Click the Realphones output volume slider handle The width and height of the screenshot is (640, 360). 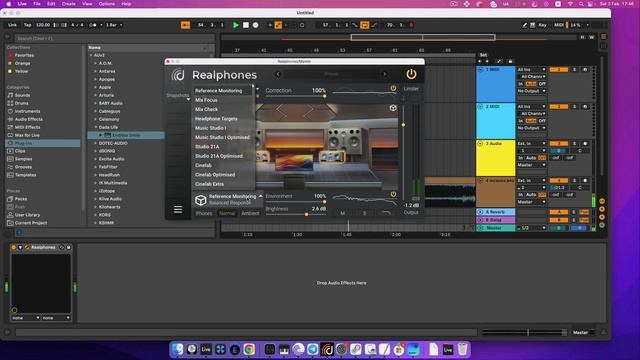(403, 125)
